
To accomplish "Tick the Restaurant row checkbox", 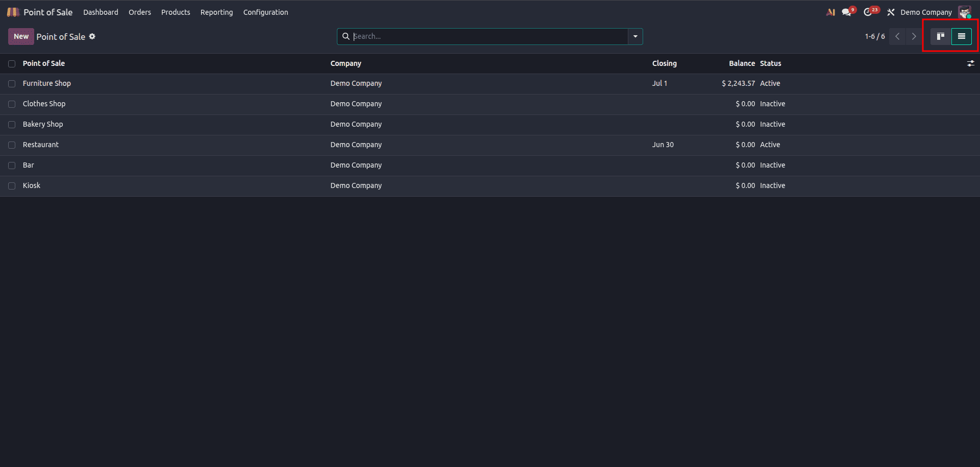I will [12, 145].
